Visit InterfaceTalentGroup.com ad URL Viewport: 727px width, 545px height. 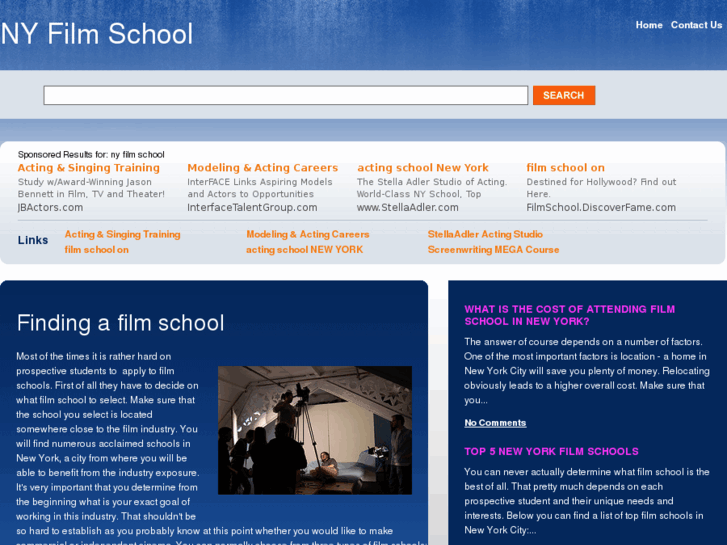tap(252, 207)
